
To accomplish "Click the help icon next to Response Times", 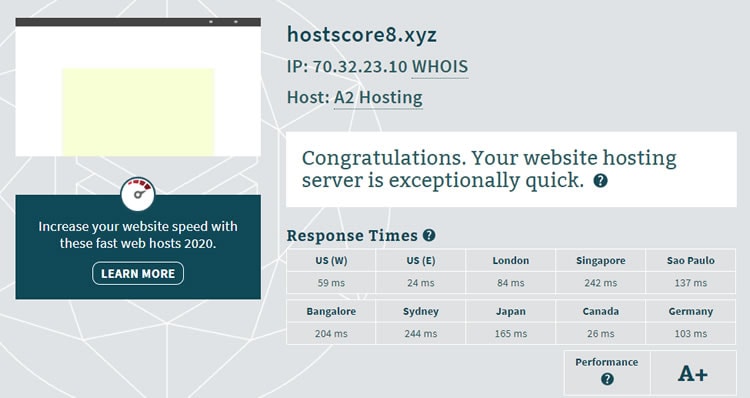I will pyautogui.click(x=429, y=235).
